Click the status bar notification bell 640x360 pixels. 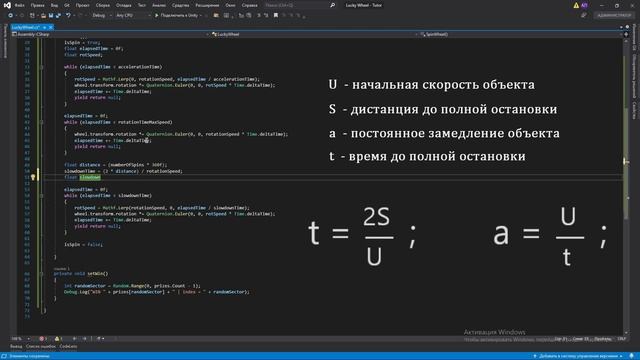[632, 356]
